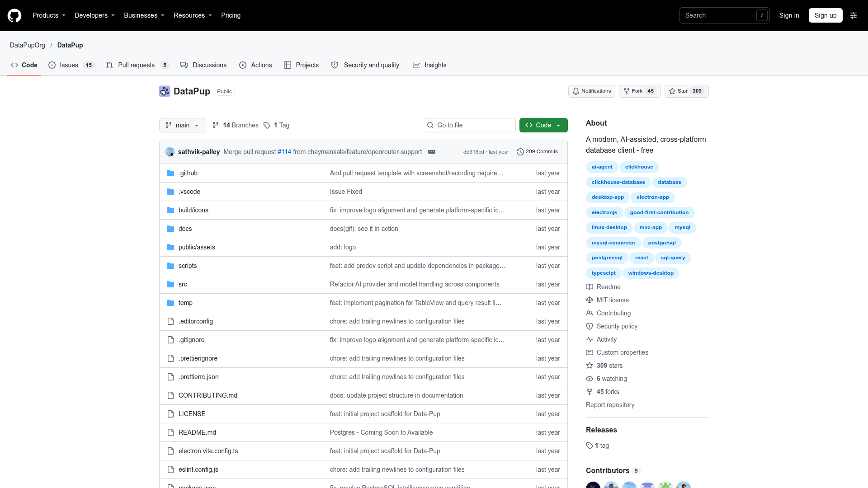Click the branches icon next to 14 Branches
The width and height of the screenshot is (868, 488).
coord(216,125)
